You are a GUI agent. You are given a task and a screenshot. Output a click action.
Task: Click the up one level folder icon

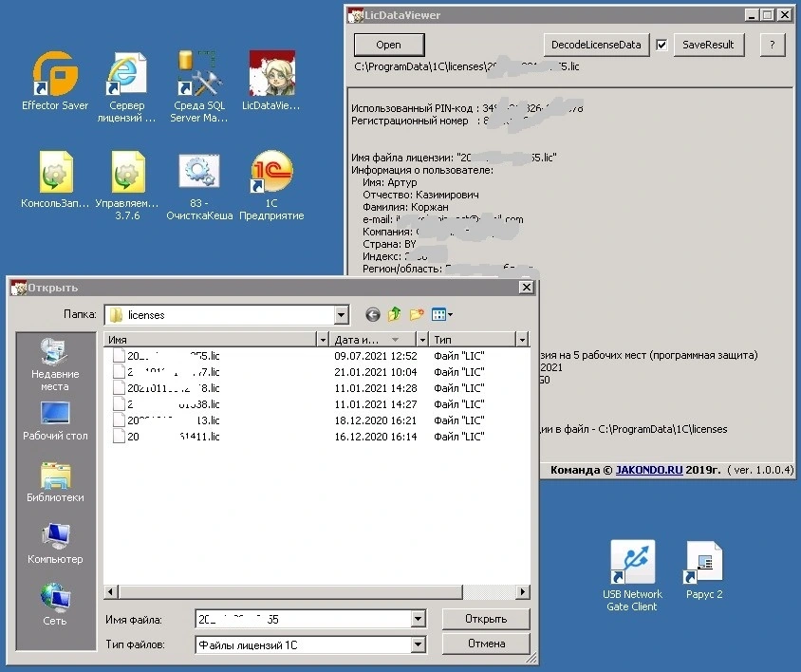click(x=394, y=315)
